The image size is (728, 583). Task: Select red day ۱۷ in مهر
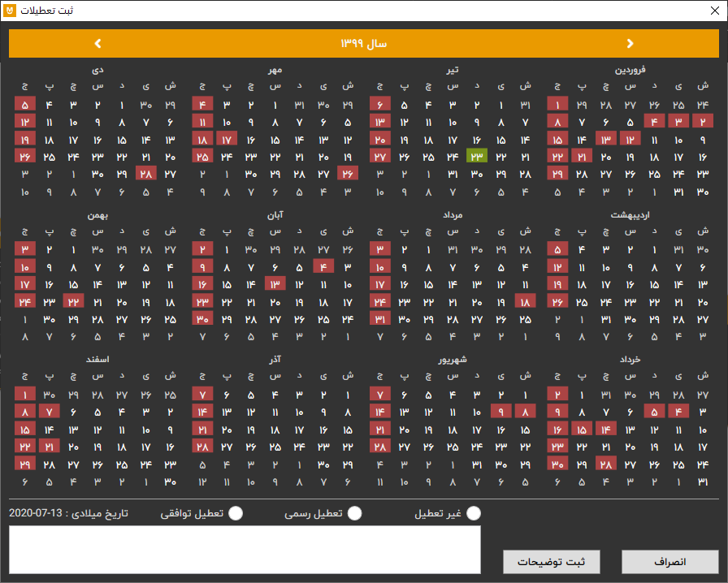coord(227,139)
